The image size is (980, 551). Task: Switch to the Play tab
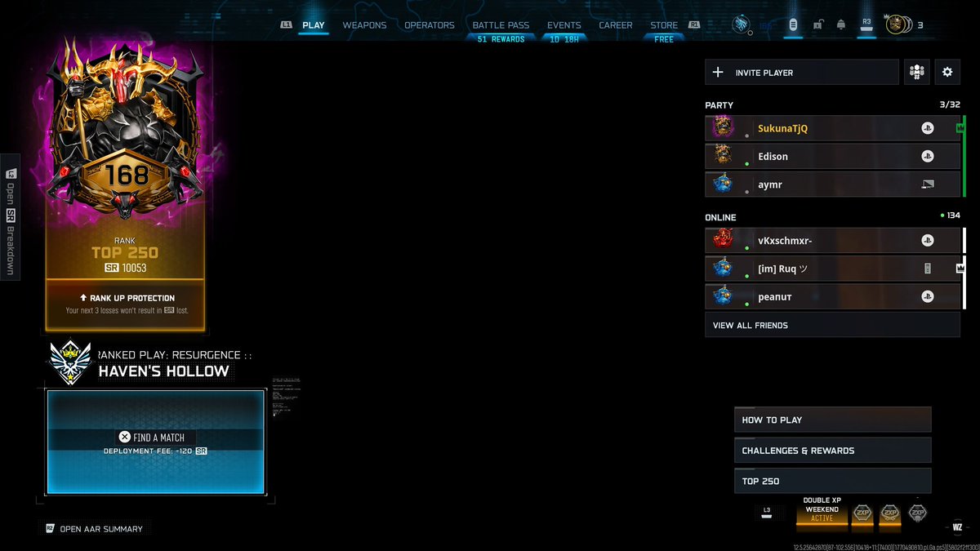pyautogui.click(x=314, y=25)
